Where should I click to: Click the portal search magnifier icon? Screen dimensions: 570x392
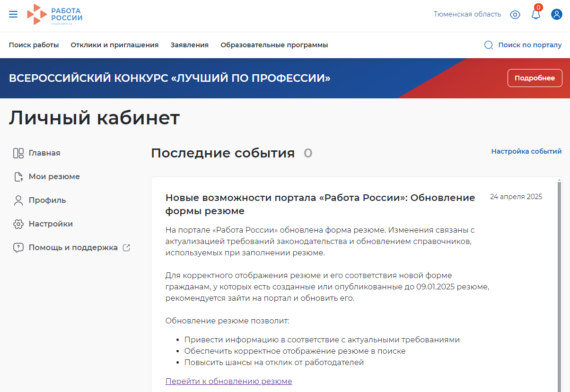489,45
